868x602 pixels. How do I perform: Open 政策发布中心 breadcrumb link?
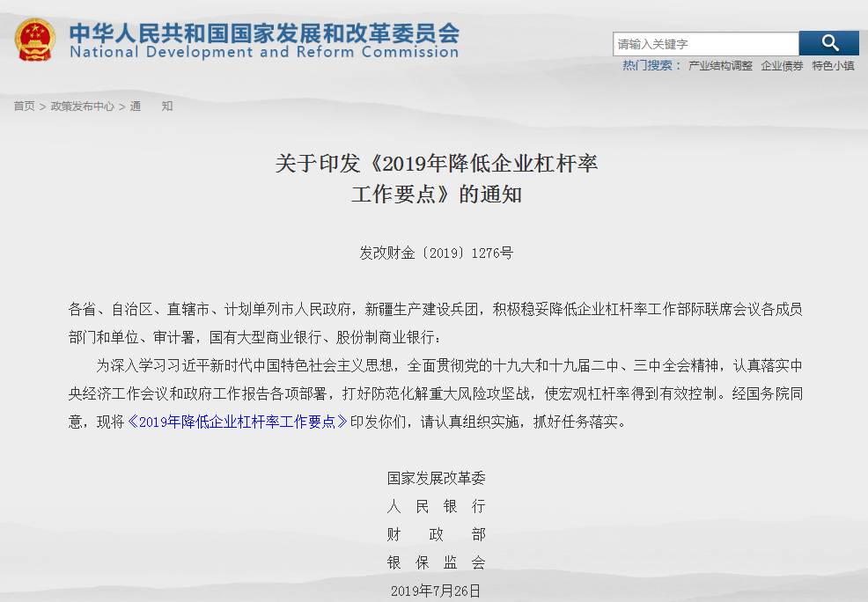(83, 106)
